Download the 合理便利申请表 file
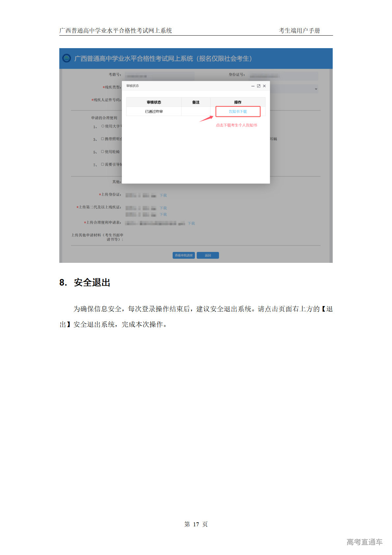This screenshot has width=392, height=555. coord(191,224)
